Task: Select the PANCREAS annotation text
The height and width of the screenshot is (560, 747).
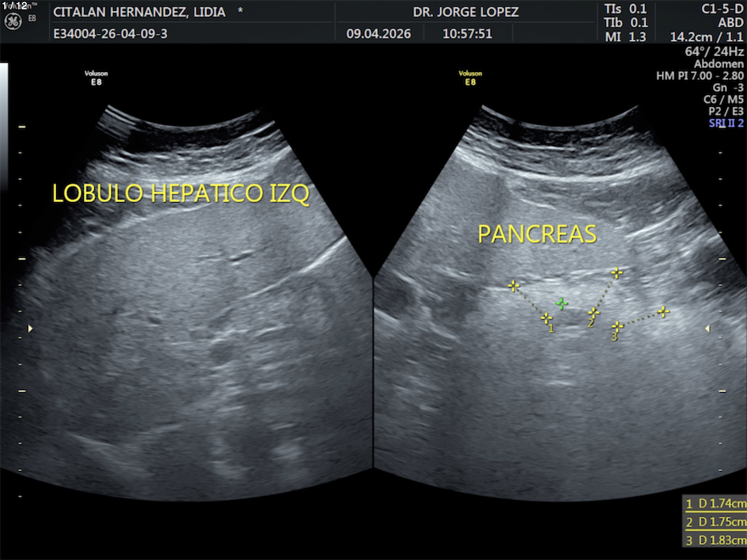Action: pos(537,234)
